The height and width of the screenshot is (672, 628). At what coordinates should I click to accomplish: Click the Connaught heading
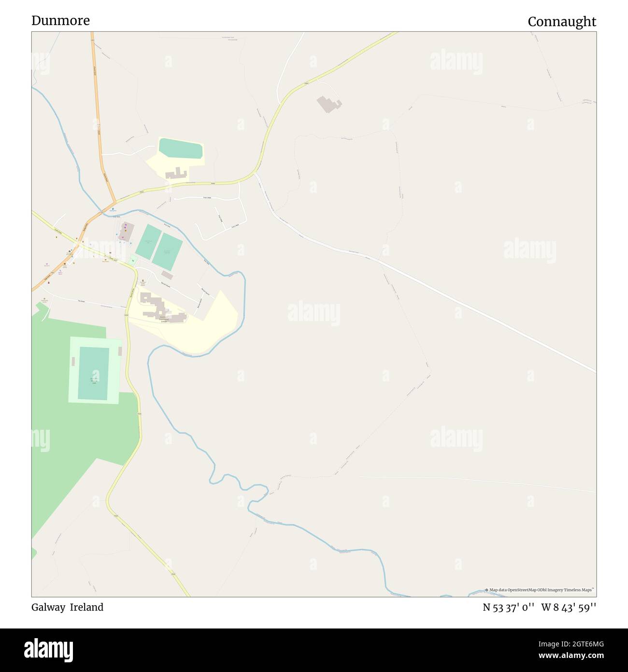562,22
